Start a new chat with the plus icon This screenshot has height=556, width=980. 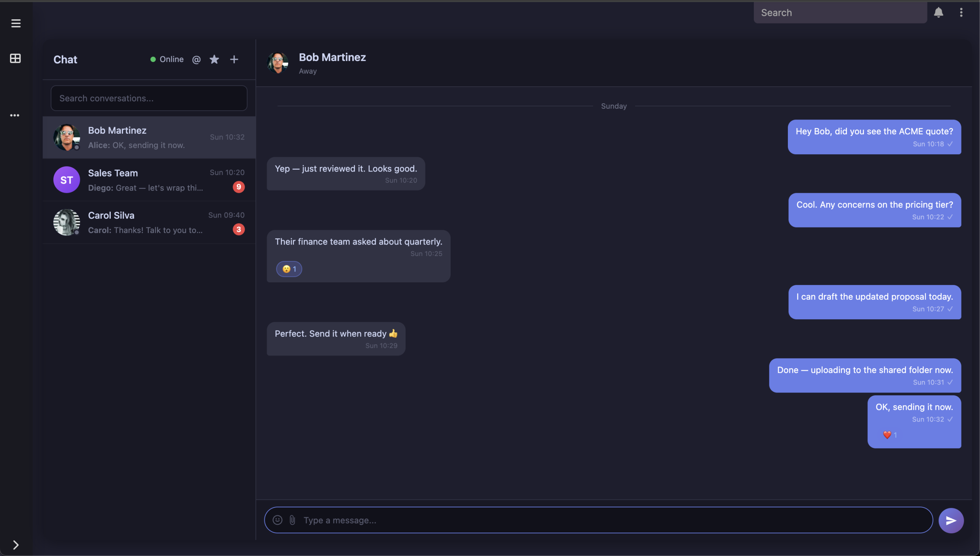[234, 59]
